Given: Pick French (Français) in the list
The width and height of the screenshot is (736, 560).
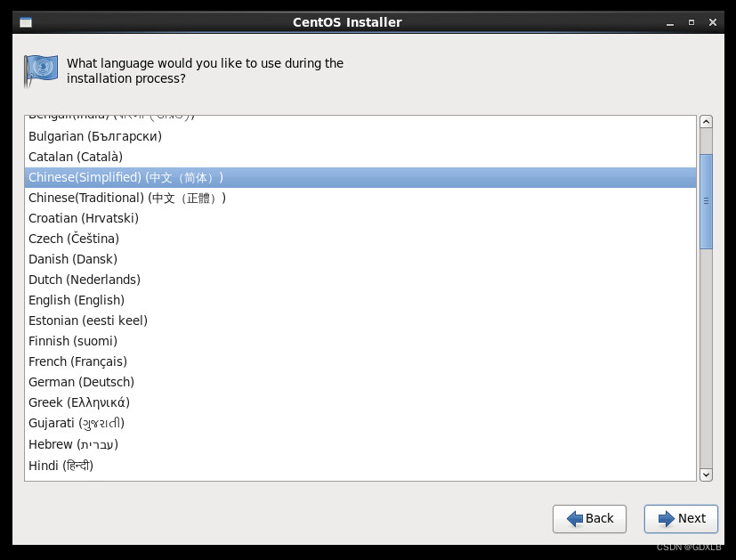Looking at the screenshot, I should 77,361.
